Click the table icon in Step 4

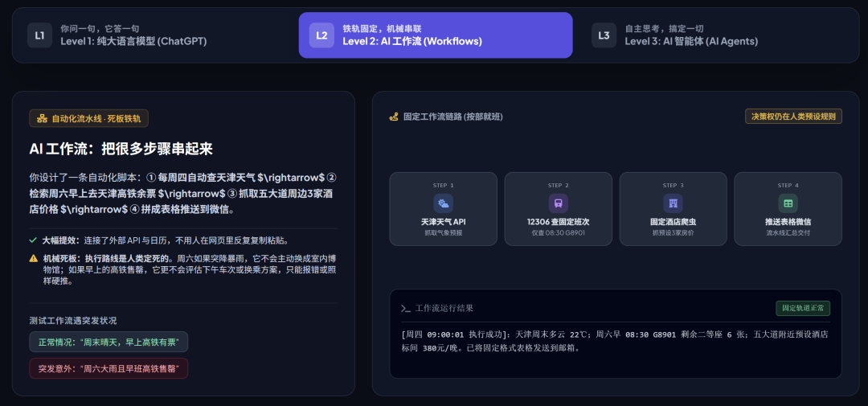click(x=788, y=203)
